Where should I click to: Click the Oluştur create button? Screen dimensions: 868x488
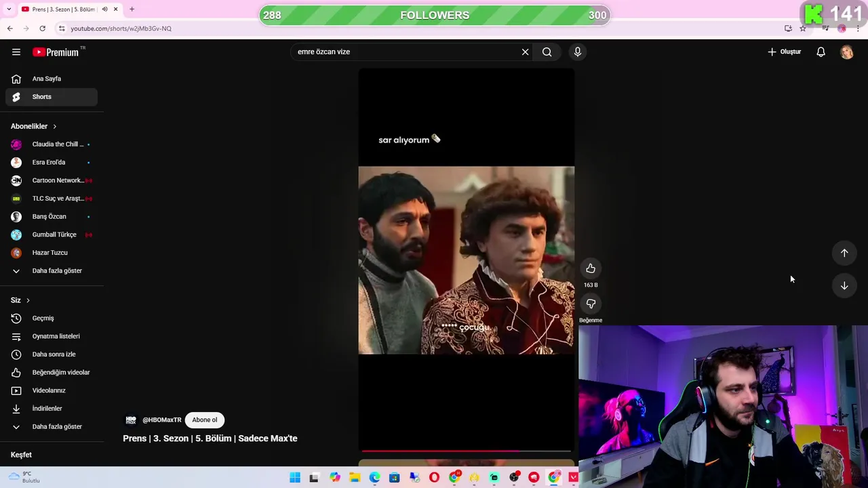click(785, 52)
